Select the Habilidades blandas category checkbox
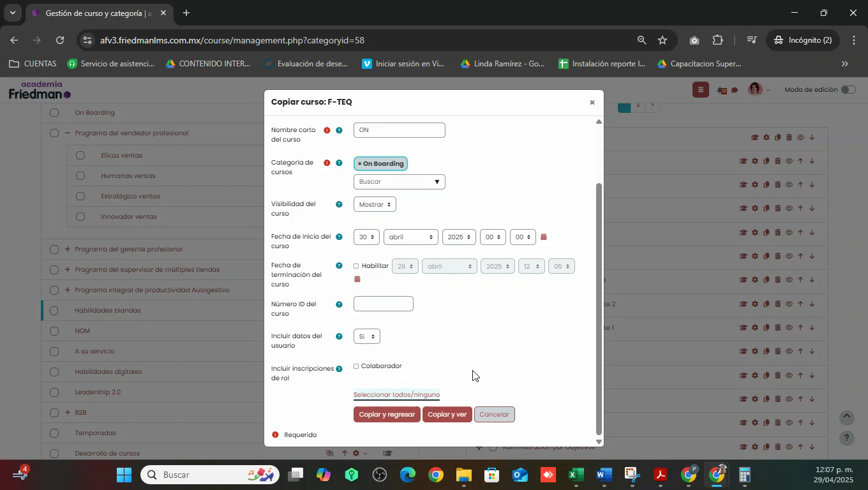The image size is (868, 490). [54, 311]
